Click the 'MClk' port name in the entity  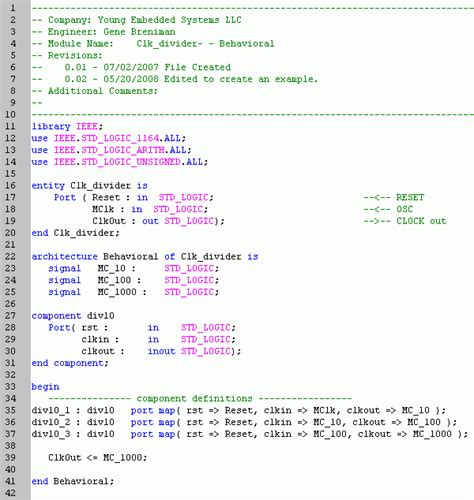[x=103, y=209]
